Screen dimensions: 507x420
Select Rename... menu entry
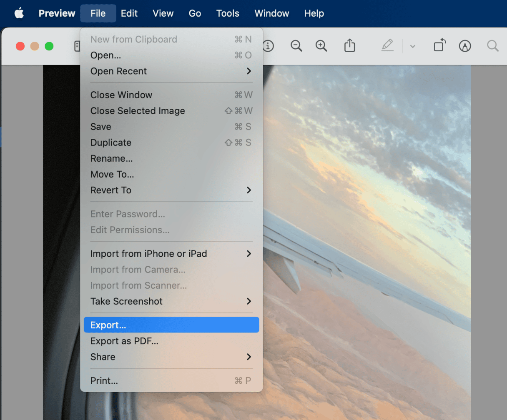click(x=111, y=158)
